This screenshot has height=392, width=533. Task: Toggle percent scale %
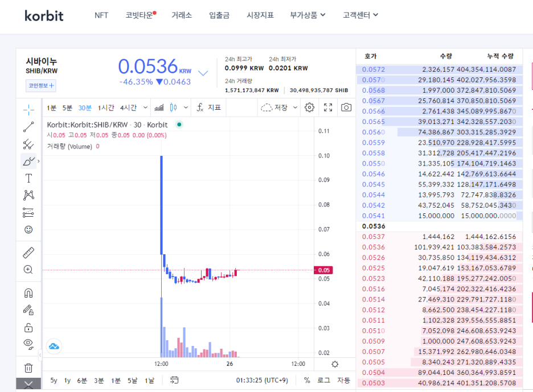click(x=307, y=381)
